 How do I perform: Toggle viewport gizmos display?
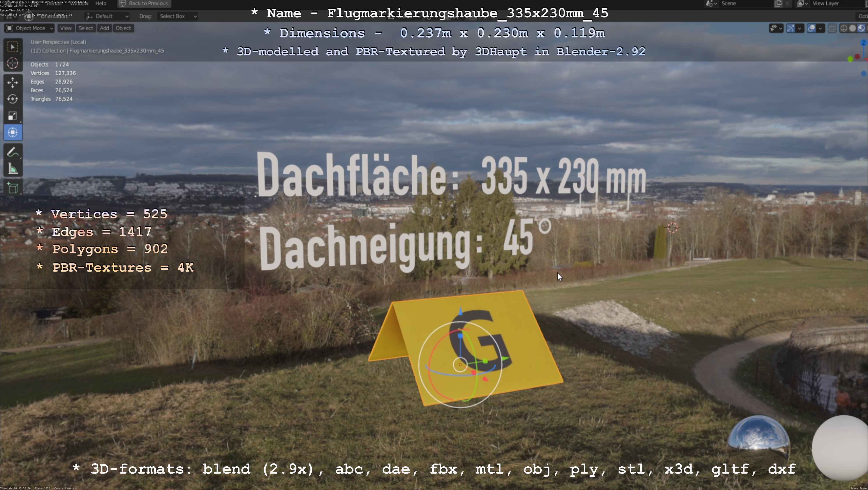[x=791, y=28]
